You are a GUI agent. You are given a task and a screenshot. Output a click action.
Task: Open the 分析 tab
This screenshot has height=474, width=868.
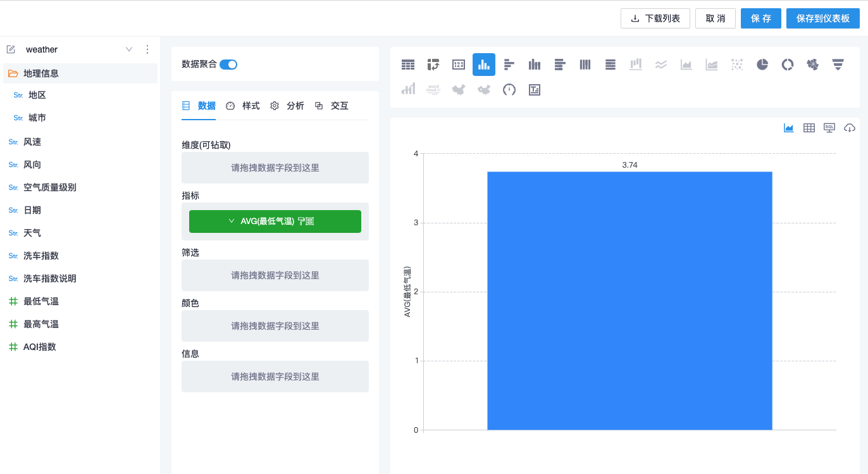pos(288,106)
